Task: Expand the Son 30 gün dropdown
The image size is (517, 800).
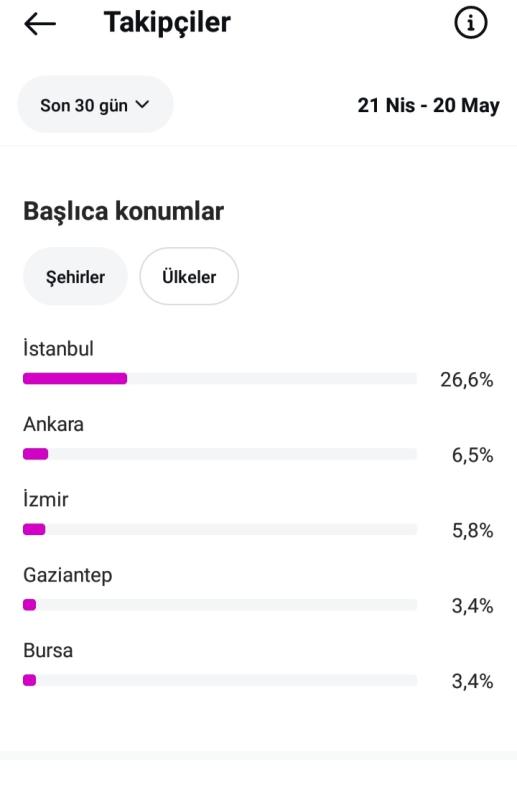Action: click(x=95, y=105)
